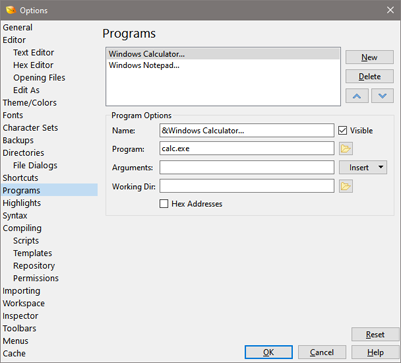
Task: Confirm with the OK button
Action: click(269, 352)
